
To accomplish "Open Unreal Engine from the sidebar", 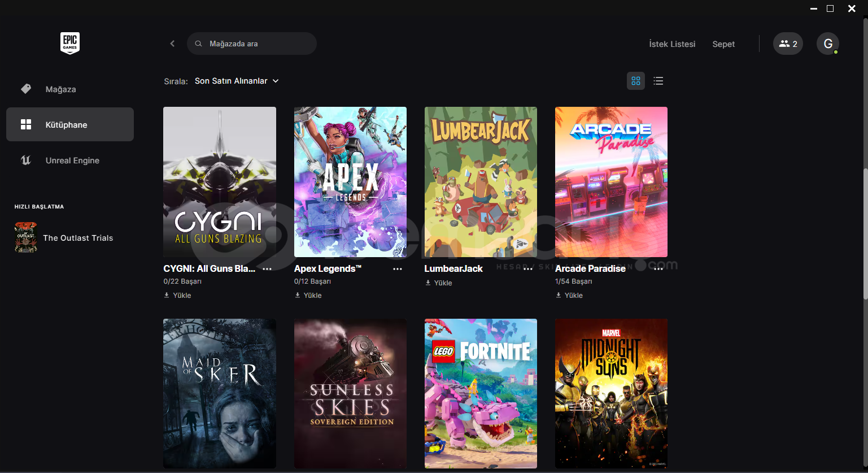I will click(x=70, y=160).
